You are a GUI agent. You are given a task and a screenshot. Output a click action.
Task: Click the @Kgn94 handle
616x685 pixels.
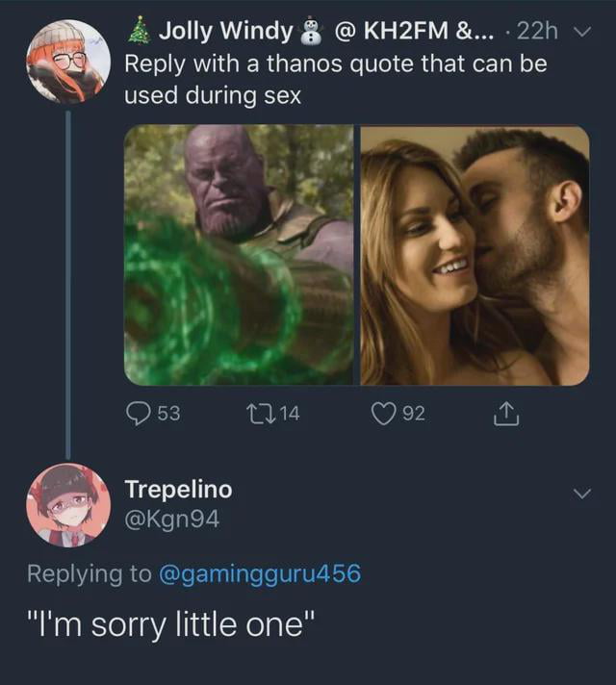[172, 520]
